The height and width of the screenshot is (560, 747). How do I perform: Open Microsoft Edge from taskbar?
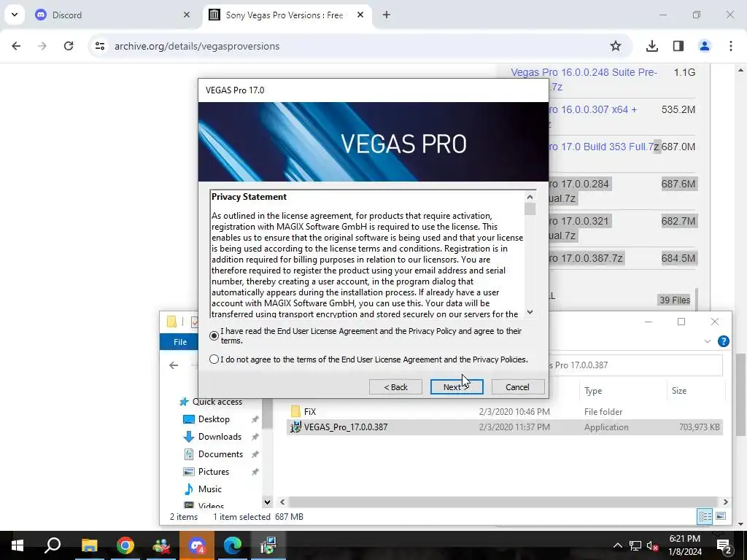coord(233,545)
